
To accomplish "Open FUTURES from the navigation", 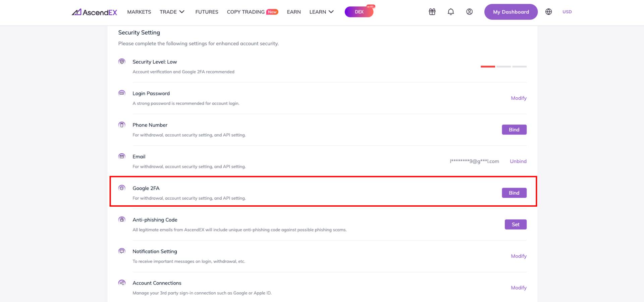I will (207, 12).
